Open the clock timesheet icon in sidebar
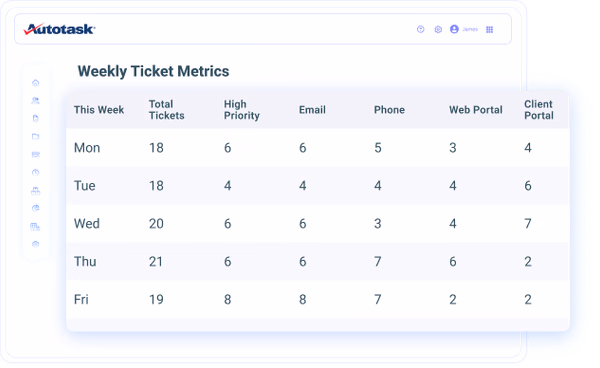 36,172
